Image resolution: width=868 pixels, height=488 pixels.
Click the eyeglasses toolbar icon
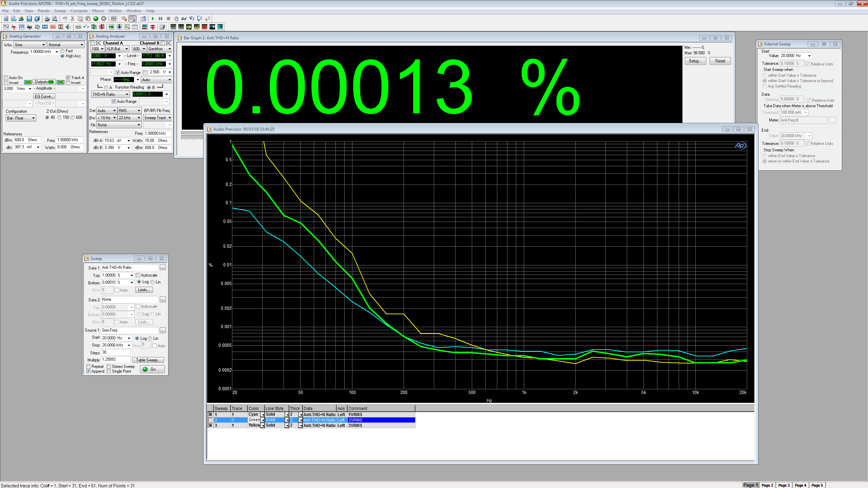coord(184,19)
